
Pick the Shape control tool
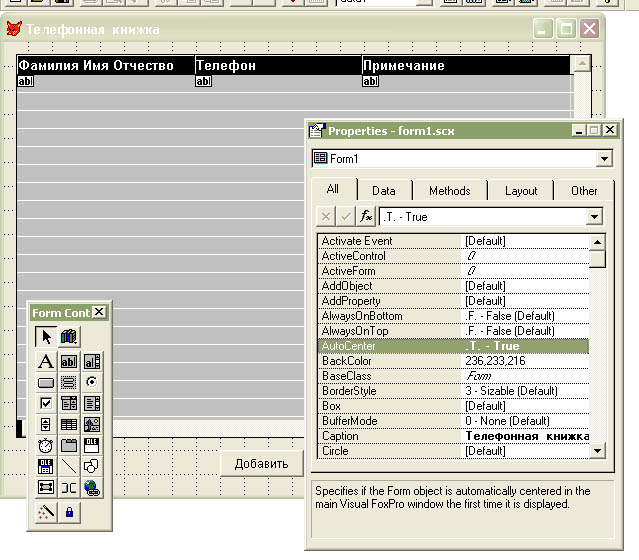point(92,466)
